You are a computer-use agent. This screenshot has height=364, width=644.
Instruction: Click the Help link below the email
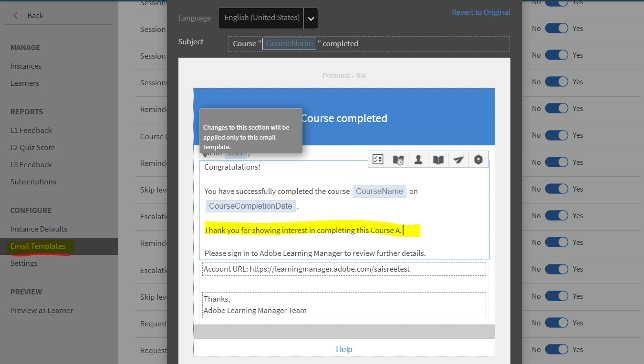[x=344, y=349]
